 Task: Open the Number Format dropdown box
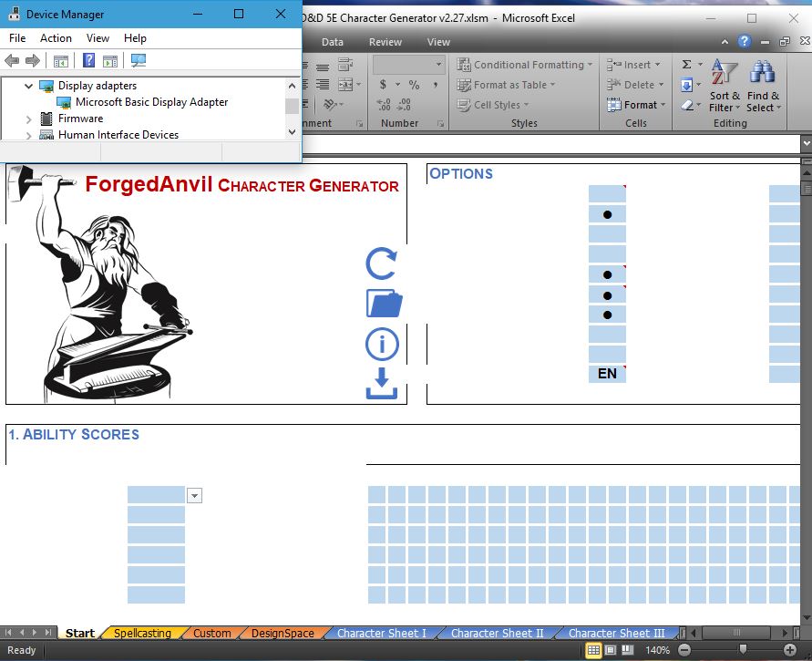(x=409, y=65)
